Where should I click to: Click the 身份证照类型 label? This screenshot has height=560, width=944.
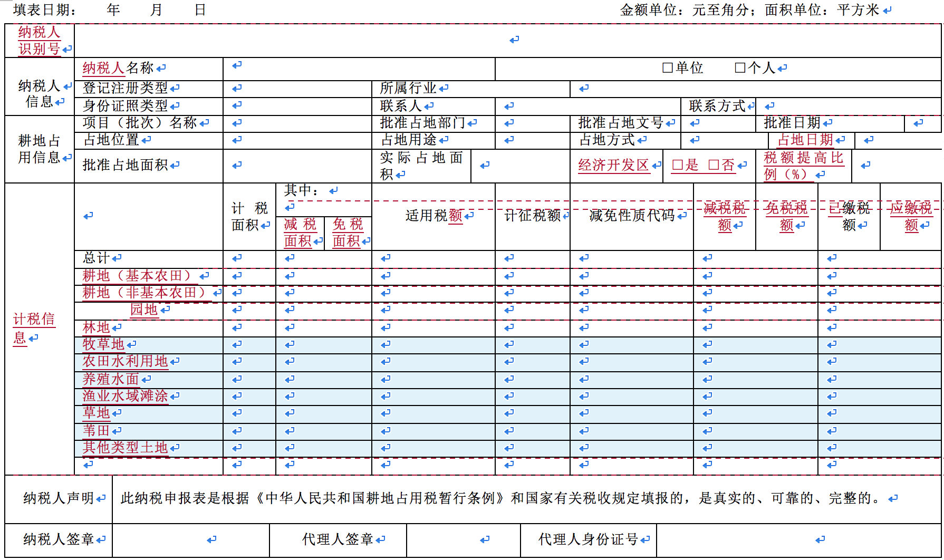(x=125, y=106)
